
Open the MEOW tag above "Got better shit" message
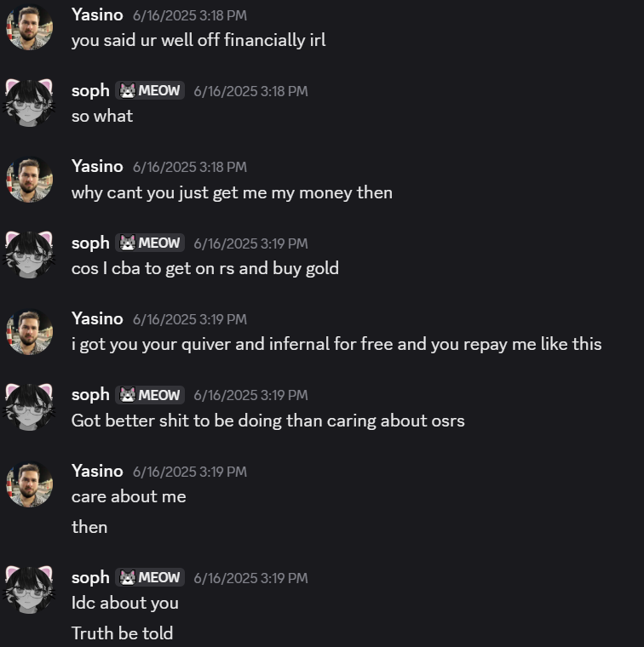click(x=150, y=395)
